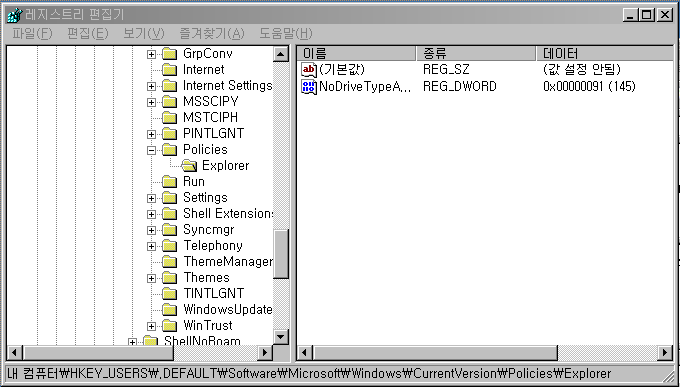Expand the Settings key

coord(151,198)
